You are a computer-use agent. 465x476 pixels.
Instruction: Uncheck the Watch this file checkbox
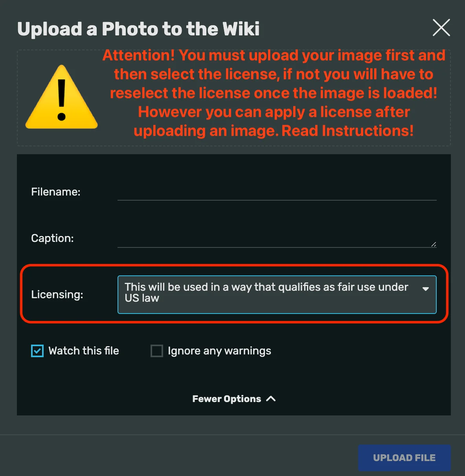point(37,351)
